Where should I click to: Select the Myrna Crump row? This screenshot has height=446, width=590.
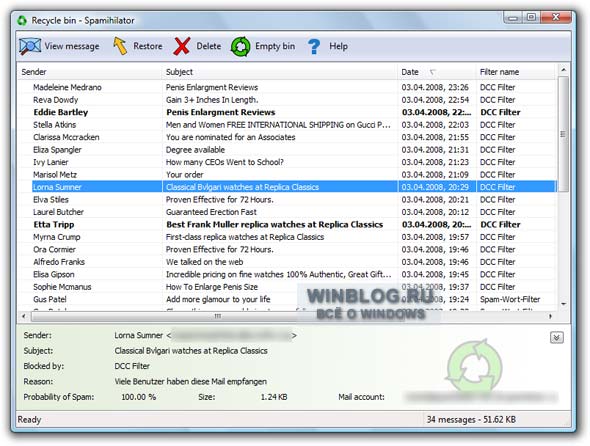click(x=287, y=237)
